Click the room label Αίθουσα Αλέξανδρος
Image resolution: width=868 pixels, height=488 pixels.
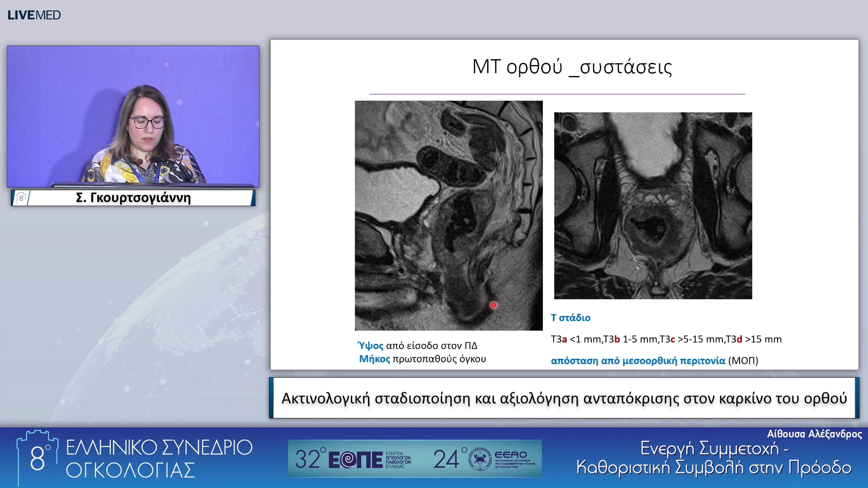pos(814,434)
